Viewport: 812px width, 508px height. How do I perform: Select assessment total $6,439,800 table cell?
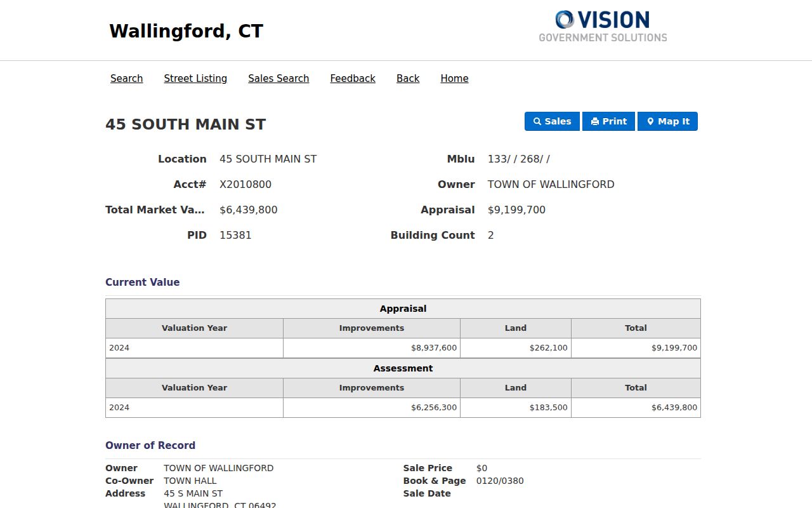636,408
